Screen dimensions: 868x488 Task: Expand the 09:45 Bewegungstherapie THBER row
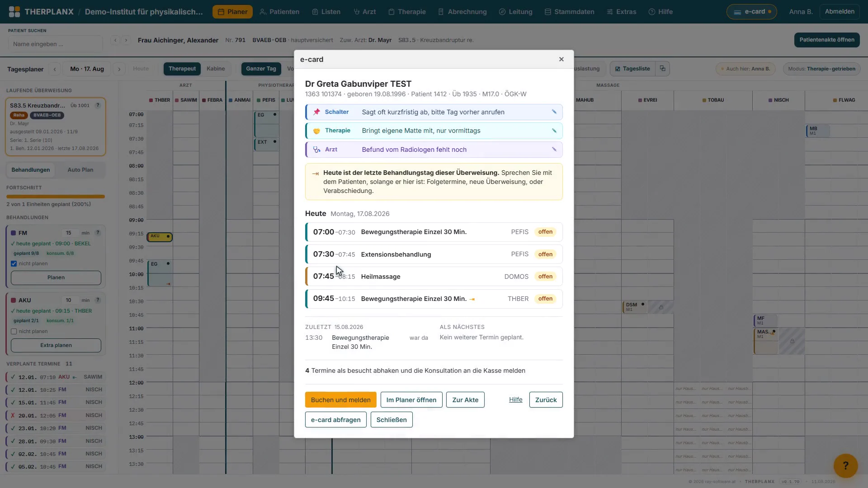[434, 299]
